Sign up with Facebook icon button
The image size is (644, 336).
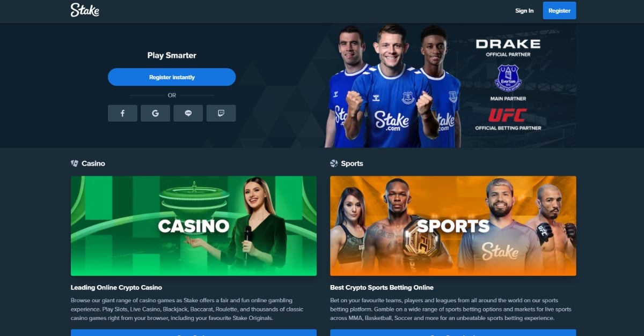(122, 113)
